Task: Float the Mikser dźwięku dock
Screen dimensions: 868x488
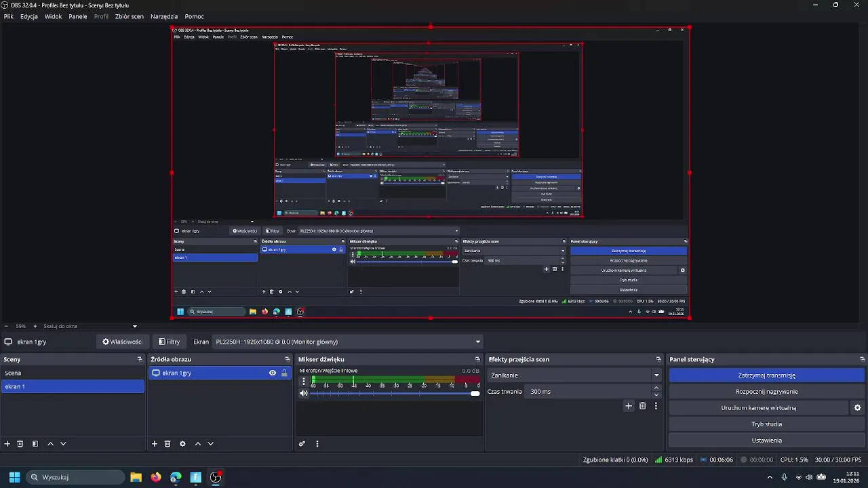Action: click(477, 359)
